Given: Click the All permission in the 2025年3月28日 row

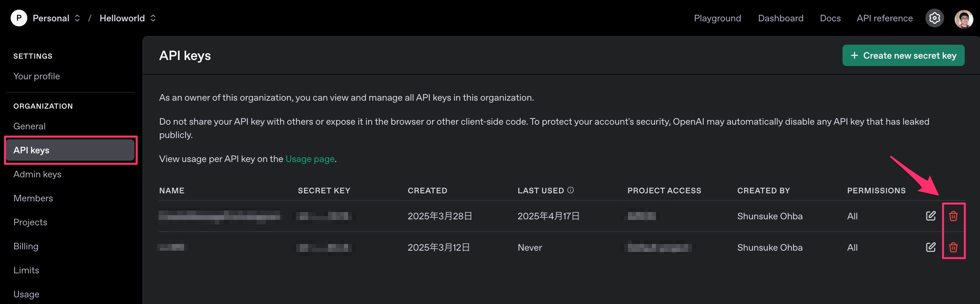Looking at the screenshot, I should (x=852, y=216).
